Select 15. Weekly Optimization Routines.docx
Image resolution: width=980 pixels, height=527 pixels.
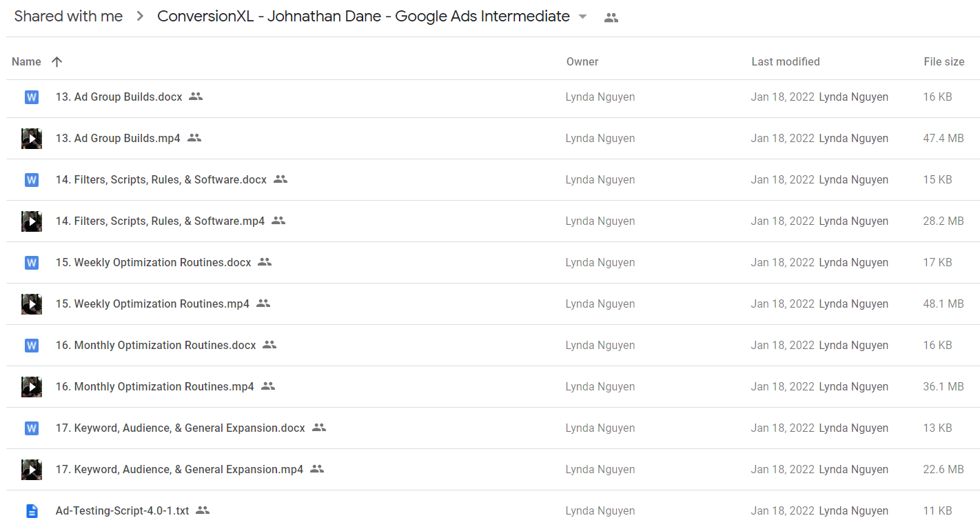coord(154,263)
